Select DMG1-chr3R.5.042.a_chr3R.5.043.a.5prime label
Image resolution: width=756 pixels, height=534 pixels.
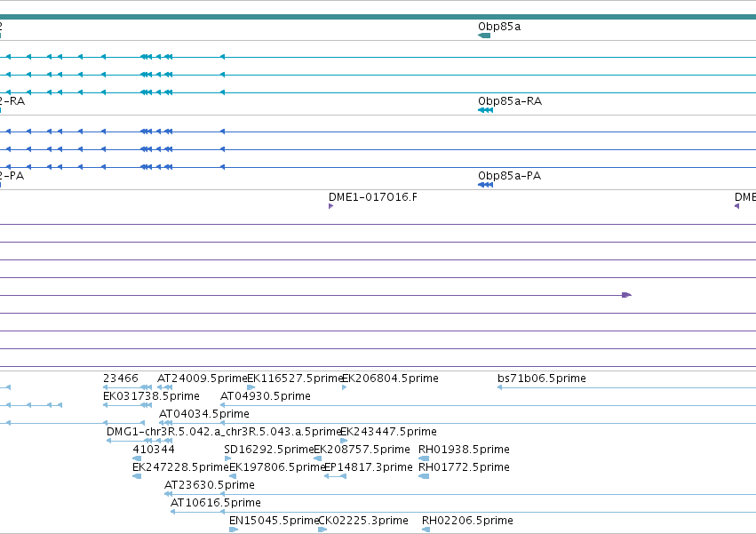[224, 432]
